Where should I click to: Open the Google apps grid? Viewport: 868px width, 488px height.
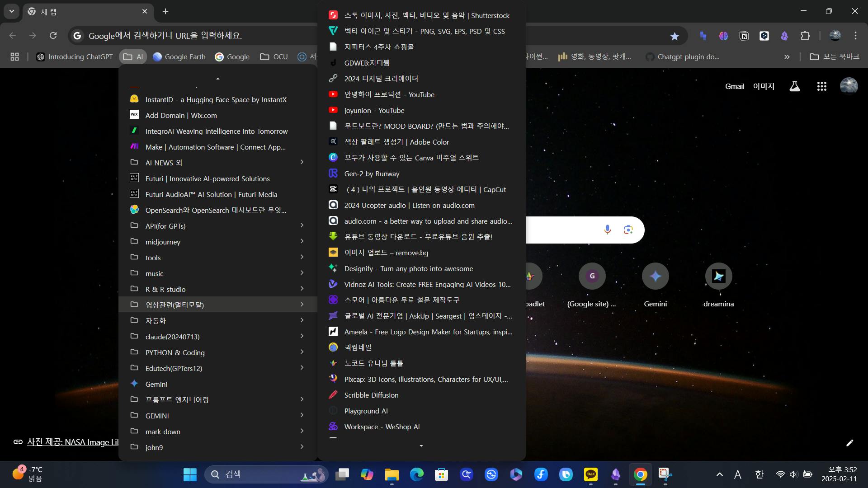pos(822,86)
